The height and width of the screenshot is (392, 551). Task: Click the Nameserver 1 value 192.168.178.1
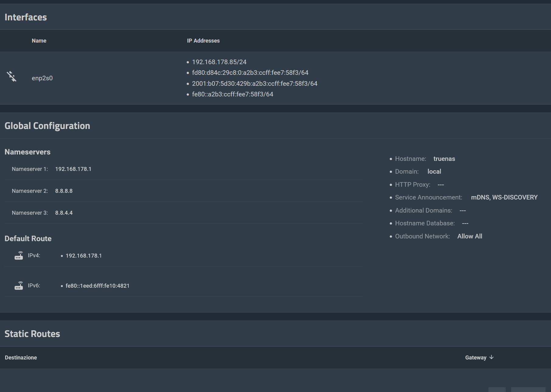click(73, 169)
